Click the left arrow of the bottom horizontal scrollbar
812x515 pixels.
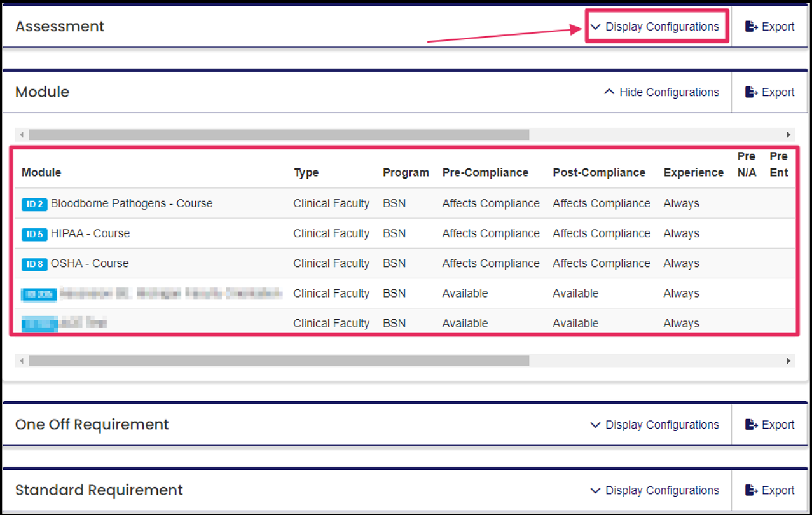(21, 360)
